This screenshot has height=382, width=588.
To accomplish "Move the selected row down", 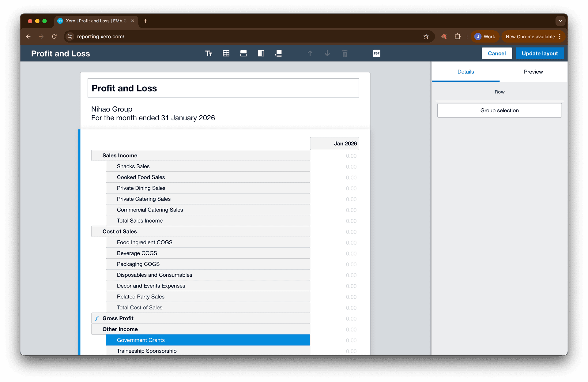I will click(x=327, y=53).
